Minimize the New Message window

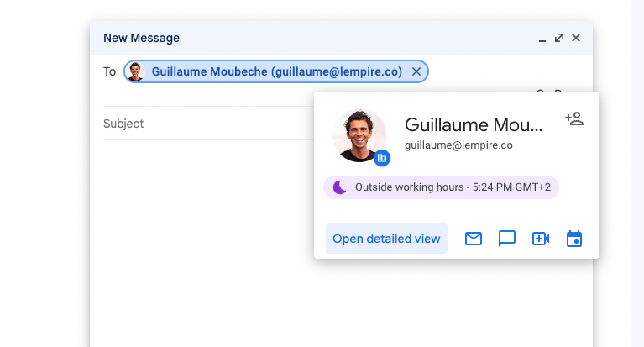542,39
